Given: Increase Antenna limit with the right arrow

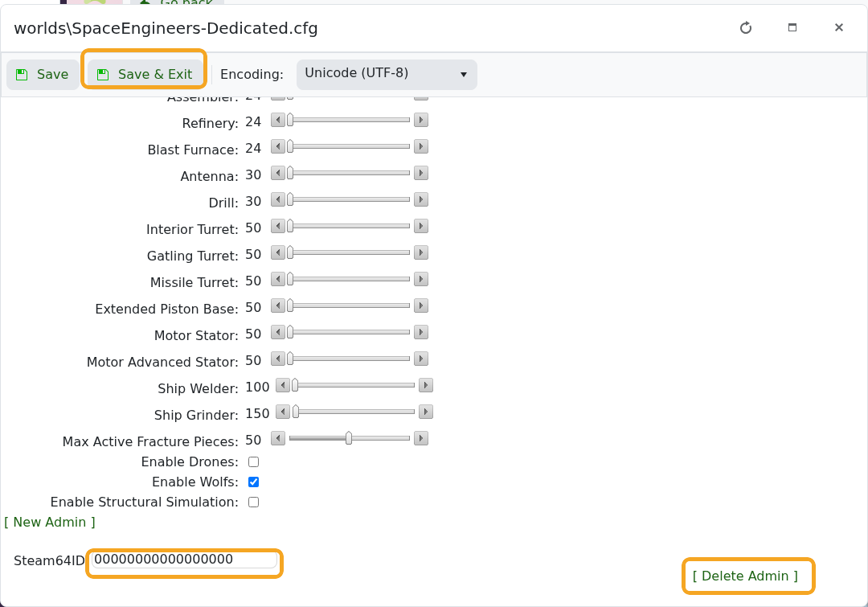Looking at the screenshot, I should pos(421,173).
